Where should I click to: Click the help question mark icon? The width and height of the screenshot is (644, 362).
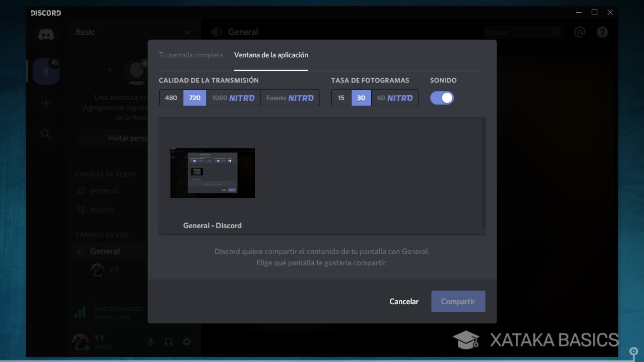602,32
